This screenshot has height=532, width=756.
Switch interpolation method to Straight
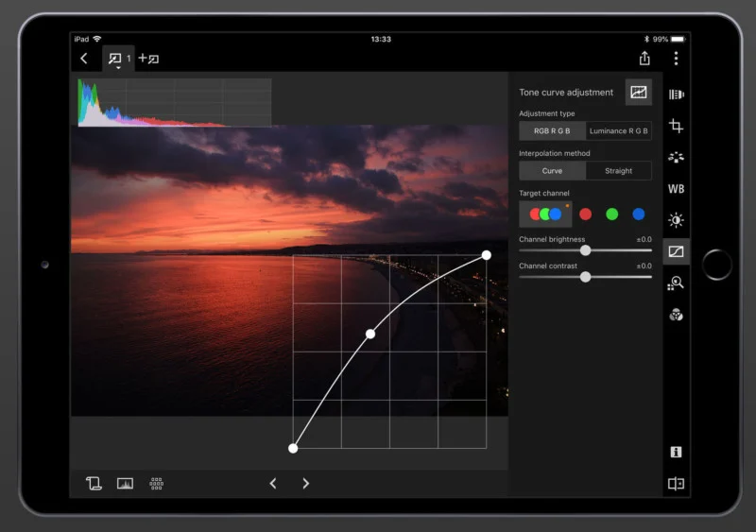tap(619, 171)
